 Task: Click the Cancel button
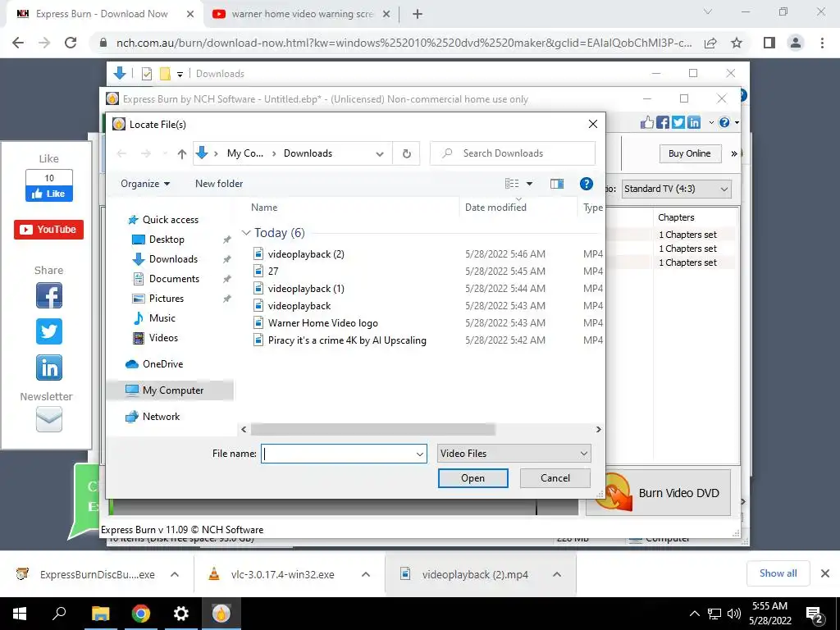click(x=555, y=478)
